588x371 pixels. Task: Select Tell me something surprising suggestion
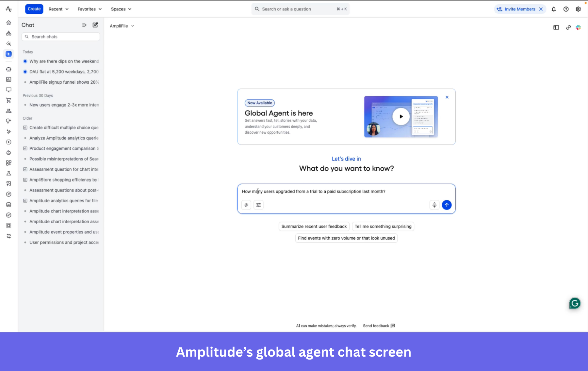coord(383,227)
